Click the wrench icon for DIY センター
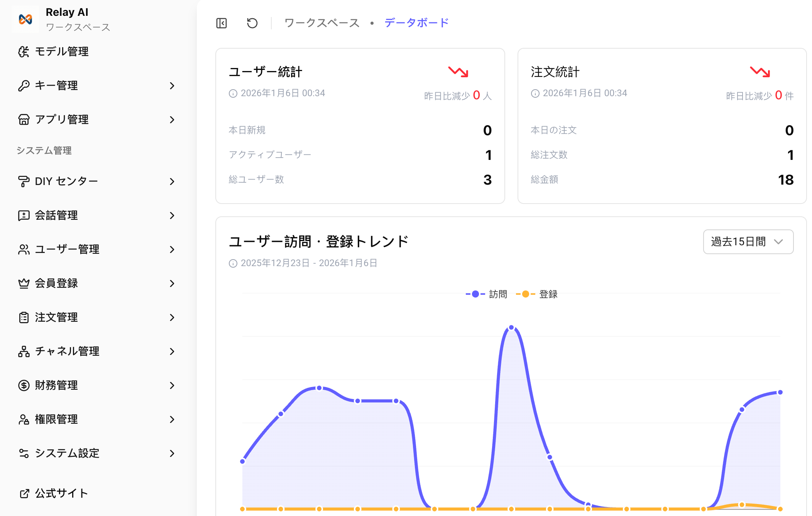812x516 pixels. (x=24, y=181)
